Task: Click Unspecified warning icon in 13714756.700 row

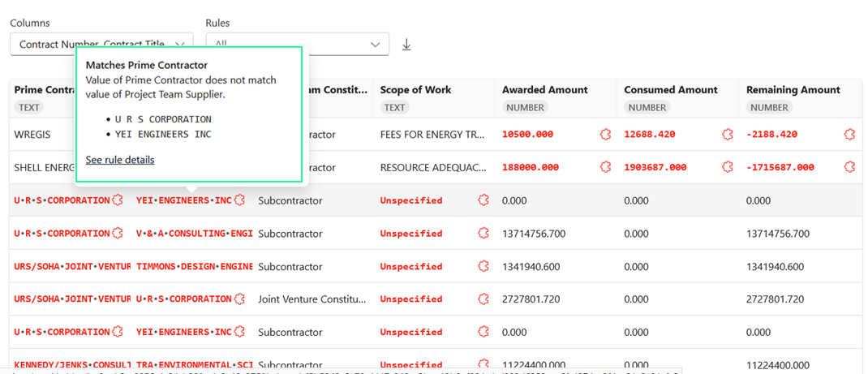Action: [483, 234]
